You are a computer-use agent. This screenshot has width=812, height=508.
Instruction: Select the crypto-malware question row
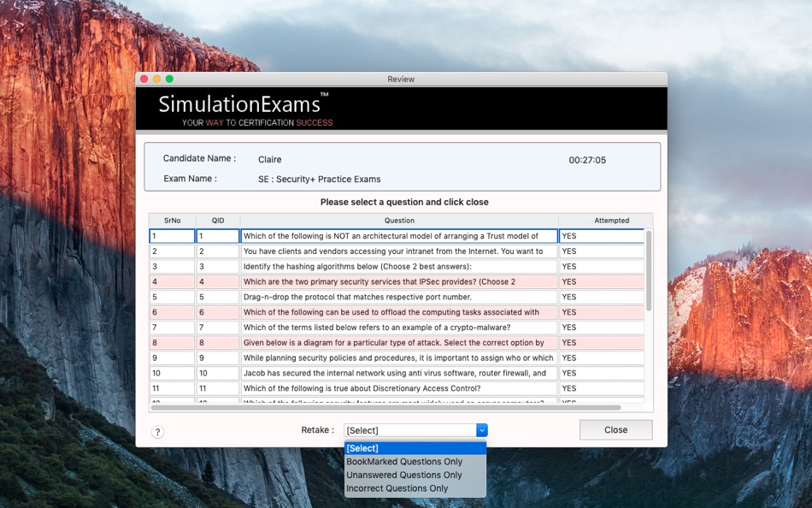[x=399, y=327]
